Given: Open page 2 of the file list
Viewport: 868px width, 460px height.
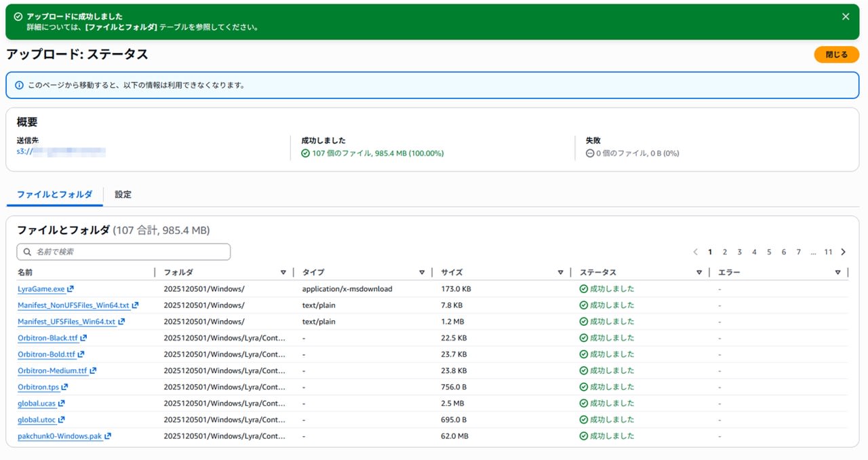Looking at the screenshot, I should pos(724,252).
